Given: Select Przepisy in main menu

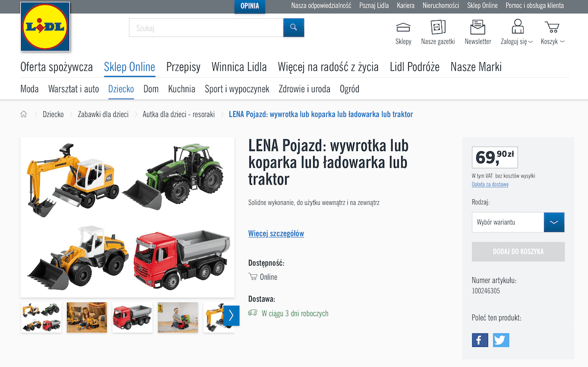Looking at the screenshot, I should 183,67.
